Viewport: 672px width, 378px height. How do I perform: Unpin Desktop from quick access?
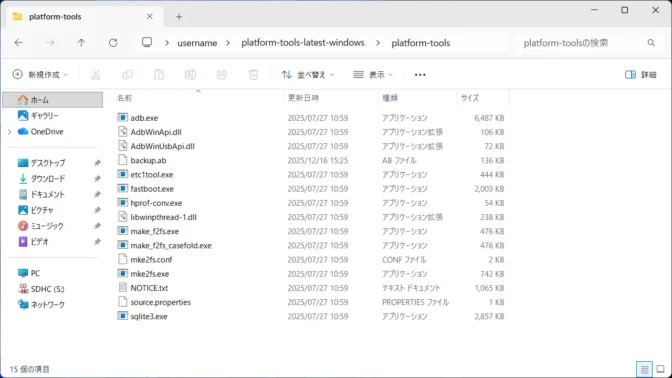tap(97, 163)
